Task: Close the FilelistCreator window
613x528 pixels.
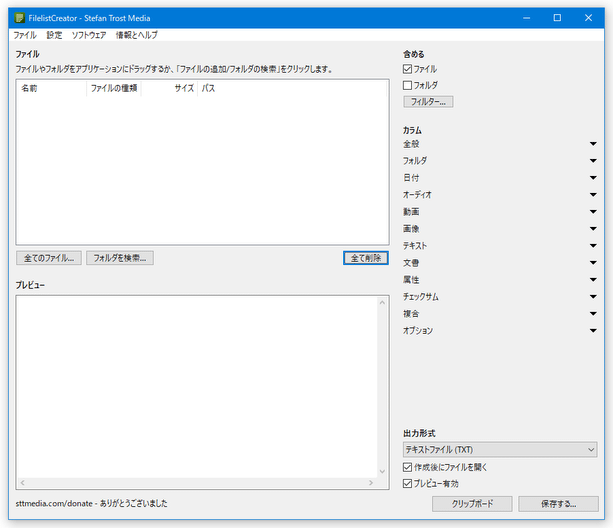Action: (x=588, y=18)
